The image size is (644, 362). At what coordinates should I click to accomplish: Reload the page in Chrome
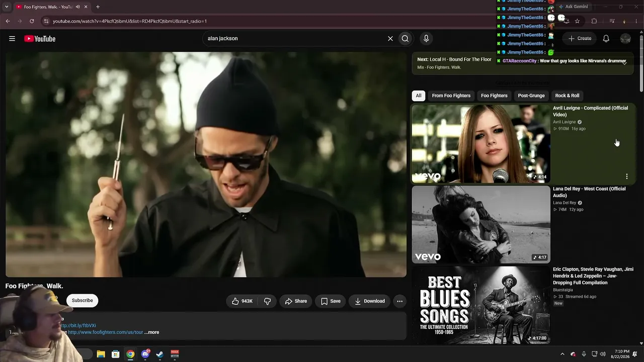(32, 21)
